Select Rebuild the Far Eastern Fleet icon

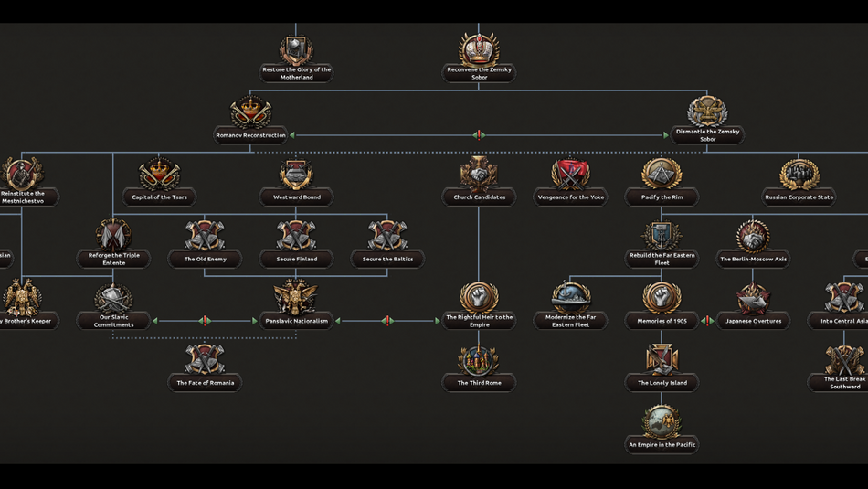tap(662, 236)
